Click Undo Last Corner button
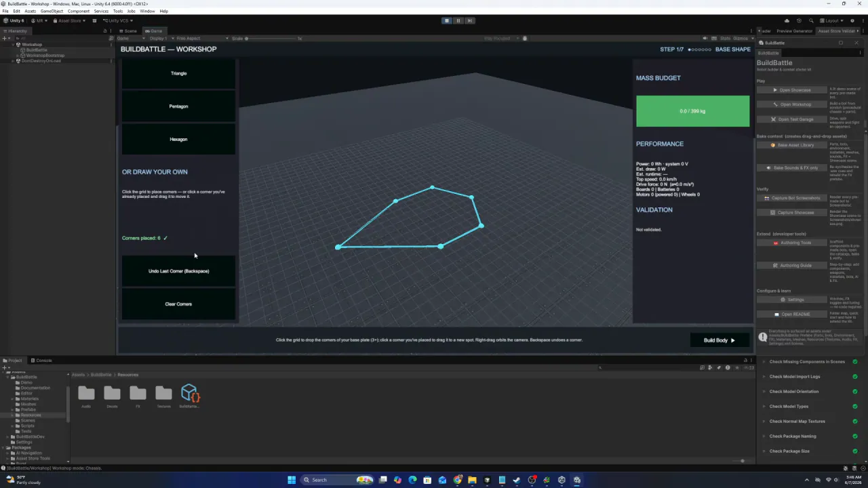868x488 pixels. click(178, 270)
